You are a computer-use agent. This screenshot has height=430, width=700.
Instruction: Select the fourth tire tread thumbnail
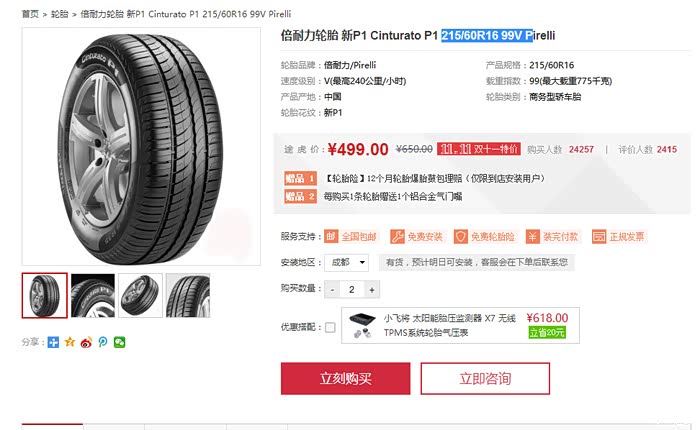coord(188,296)
